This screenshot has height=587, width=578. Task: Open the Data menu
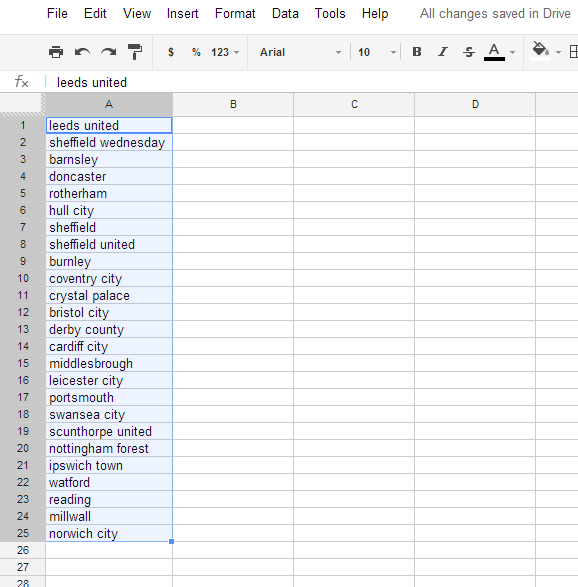[285, 13]
